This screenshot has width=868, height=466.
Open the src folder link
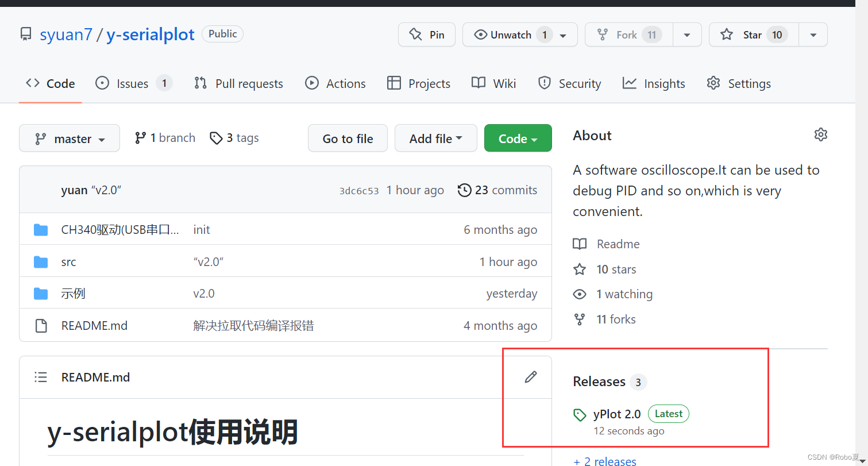tap(68, 262)
